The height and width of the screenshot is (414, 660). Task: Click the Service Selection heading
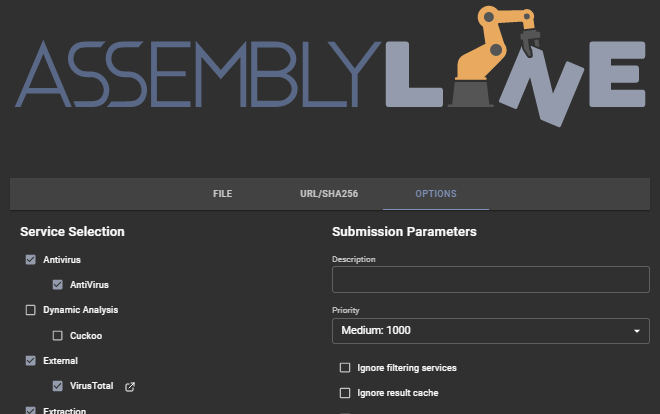(x=72, y=232)
